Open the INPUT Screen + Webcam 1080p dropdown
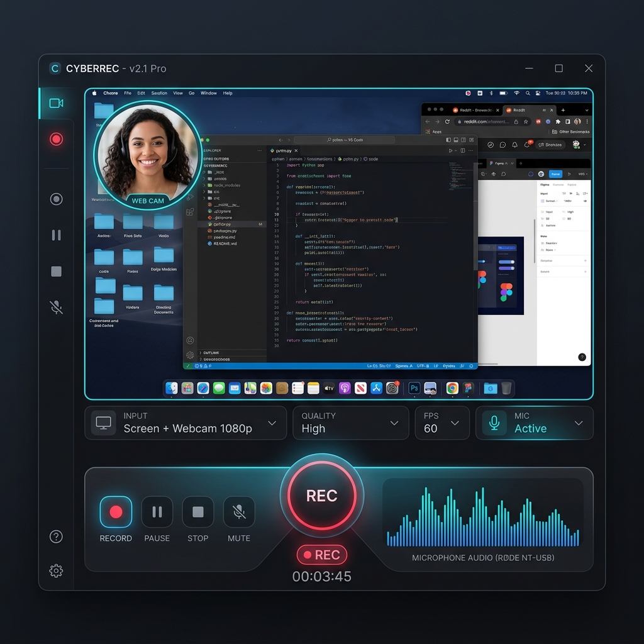This screenshot has height=644, width=644. point(186,423)
